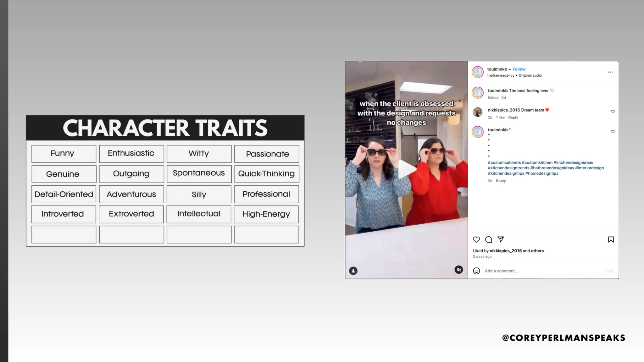644x362 pixels.
Task: Follow the toulminkb account
Action: click(519, 69)
